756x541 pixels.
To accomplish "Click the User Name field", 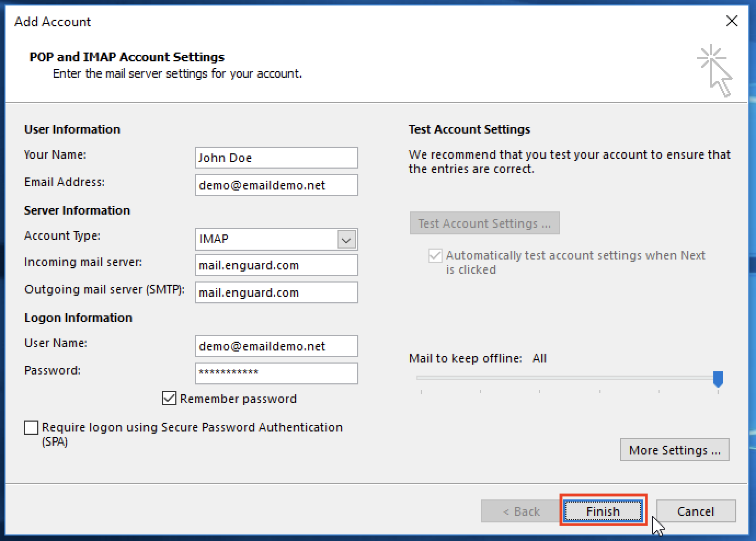I will click(x=277, y=346).
